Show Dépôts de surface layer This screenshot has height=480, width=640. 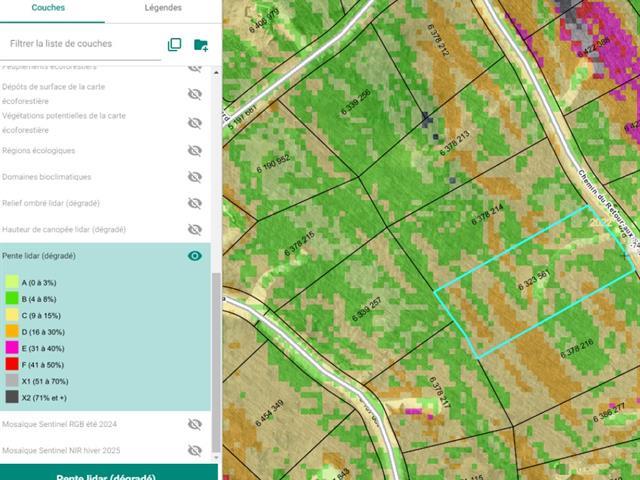click(x=195, y=94)
